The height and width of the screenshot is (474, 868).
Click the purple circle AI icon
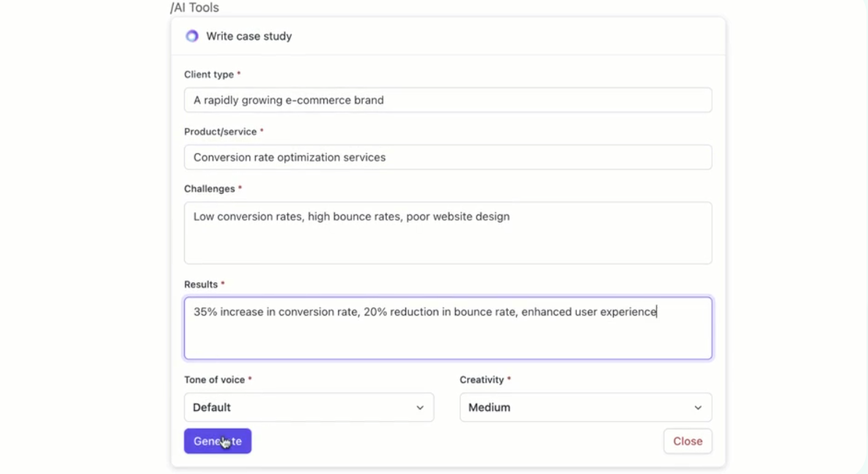[192, 36]
